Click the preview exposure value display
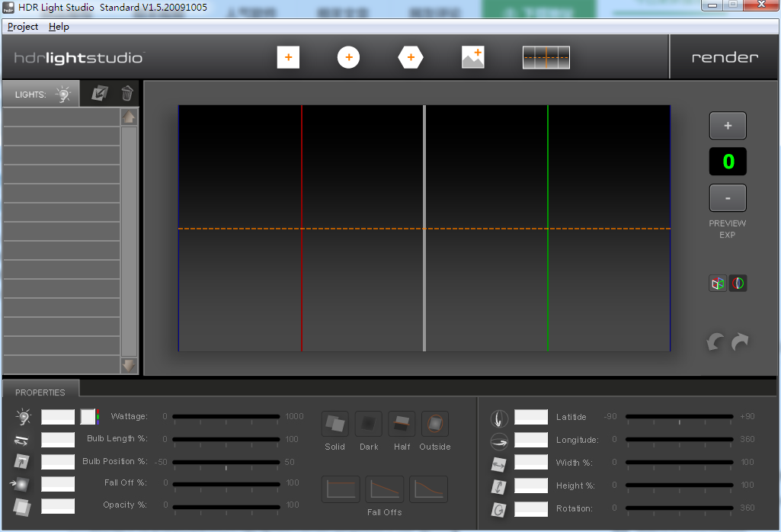 point(728,162)
